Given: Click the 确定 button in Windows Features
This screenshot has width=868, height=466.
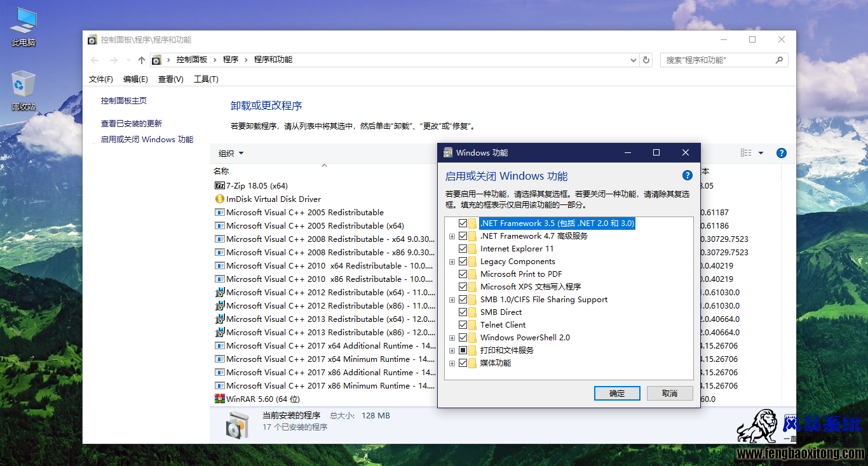Looking at the screenshot, I should point(616,394).
